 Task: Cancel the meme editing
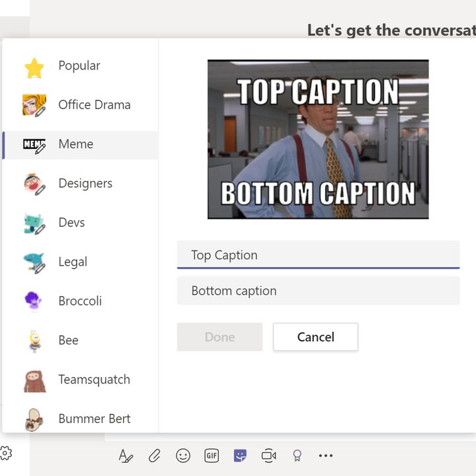pyautogui.click(x=316, y=337)
